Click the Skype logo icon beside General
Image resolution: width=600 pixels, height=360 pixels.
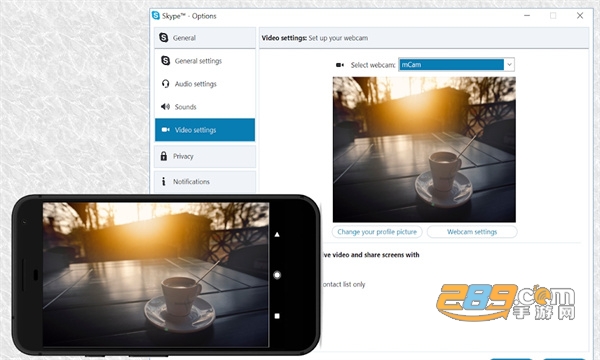pos(164,37)
